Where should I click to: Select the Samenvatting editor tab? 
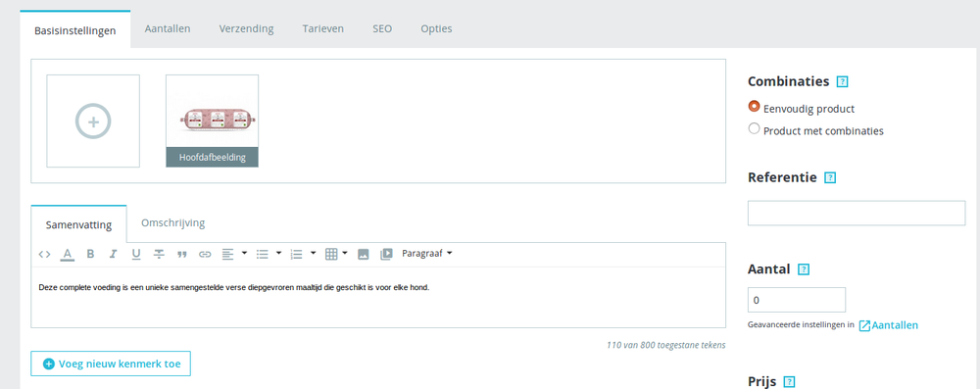[78, 224]
